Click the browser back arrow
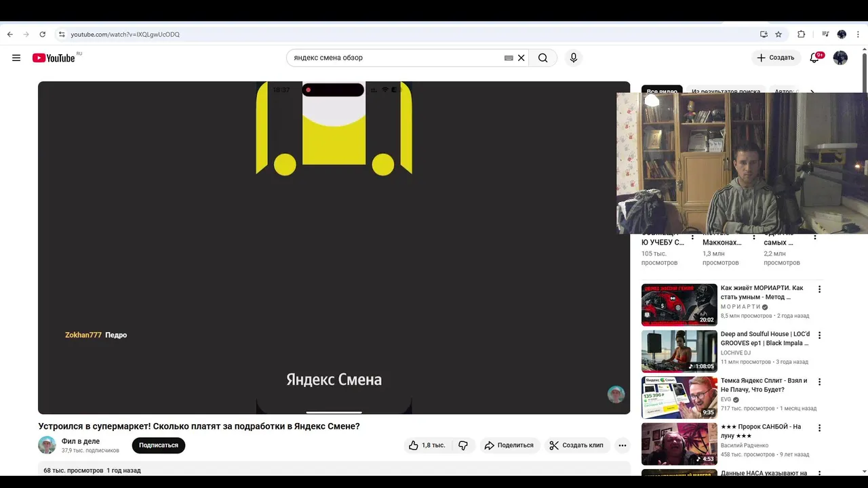The height and width of the screenshot is (488, 868). pyautogui.click(x=10, y=35)
